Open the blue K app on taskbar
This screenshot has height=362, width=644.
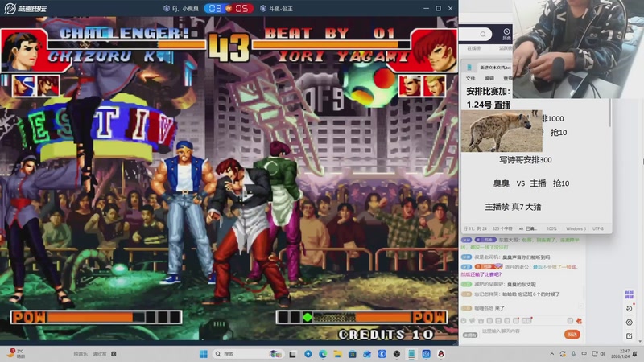click(x=382, y=354)
